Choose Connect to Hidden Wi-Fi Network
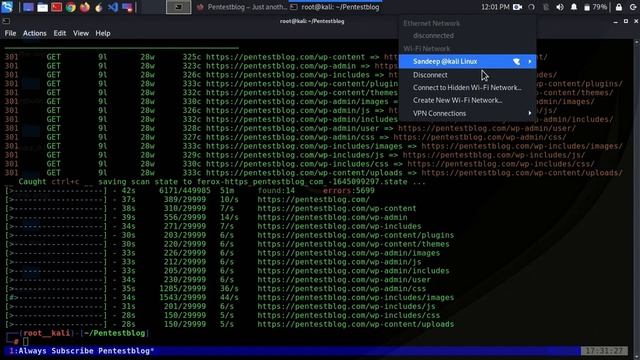This screenshot has width=640, height=360. 467,87
